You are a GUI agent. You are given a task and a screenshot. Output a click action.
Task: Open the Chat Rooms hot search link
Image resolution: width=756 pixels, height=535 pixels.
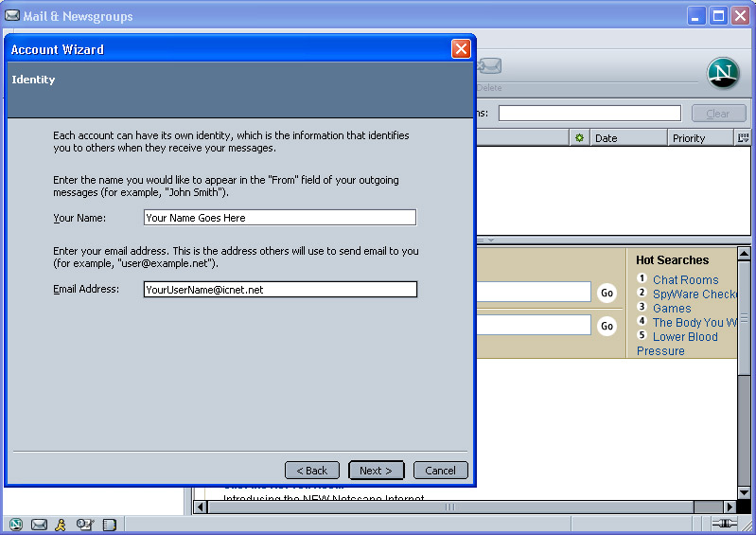685,279
